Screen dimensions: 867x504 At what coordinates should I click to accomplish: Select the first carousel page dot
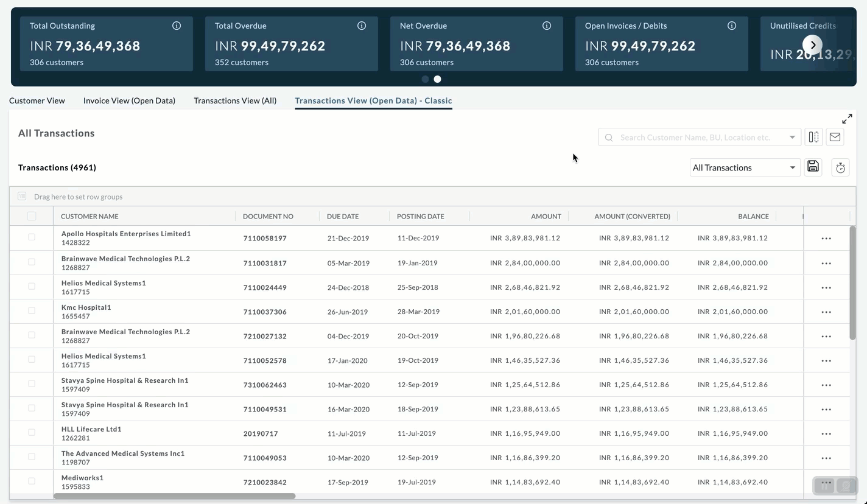pos(425,79)
